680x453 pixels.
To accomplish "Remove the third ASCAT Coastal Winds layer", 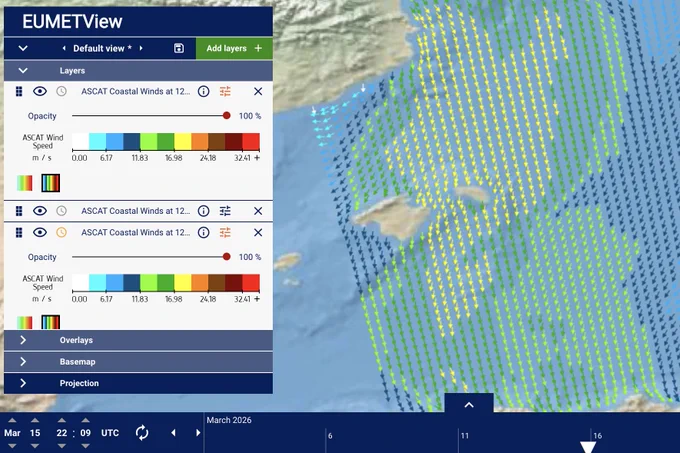I will coord(258,232).
